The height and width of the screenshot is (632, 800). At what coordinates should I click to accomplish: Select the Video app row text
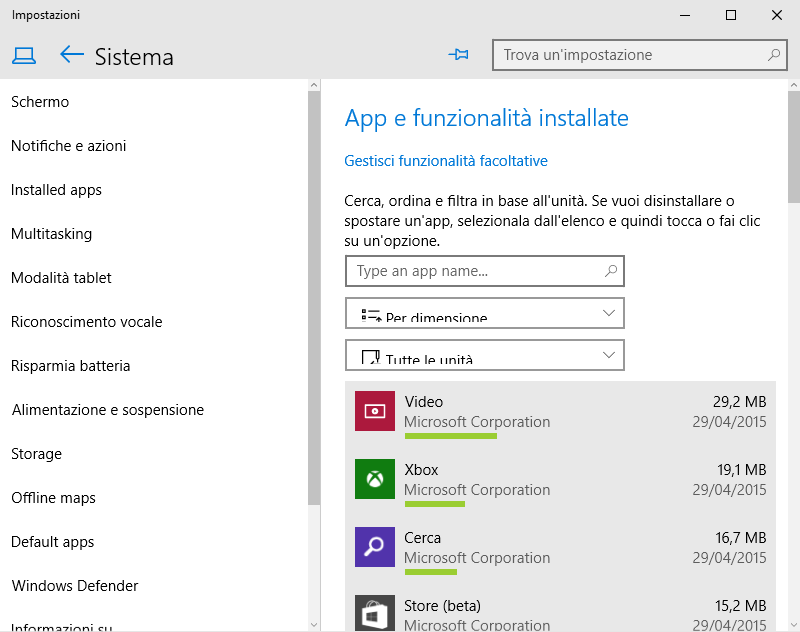pos(423,402)
